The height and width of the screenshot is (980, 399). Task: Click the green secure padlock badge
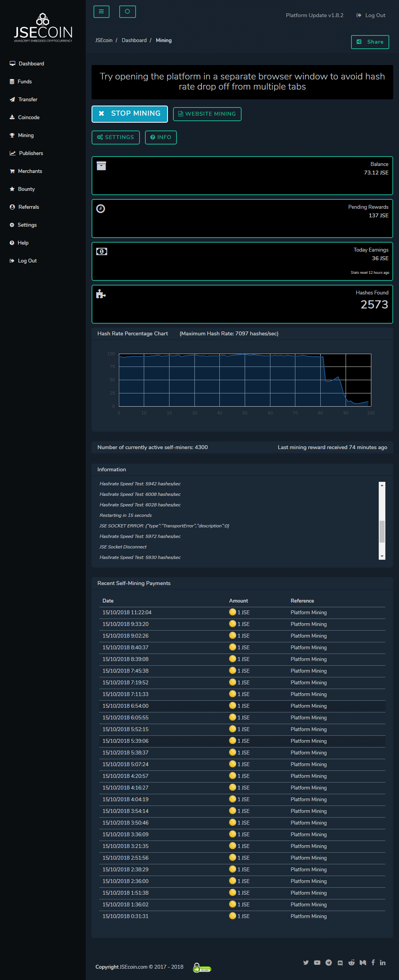(x=202, y=968)
